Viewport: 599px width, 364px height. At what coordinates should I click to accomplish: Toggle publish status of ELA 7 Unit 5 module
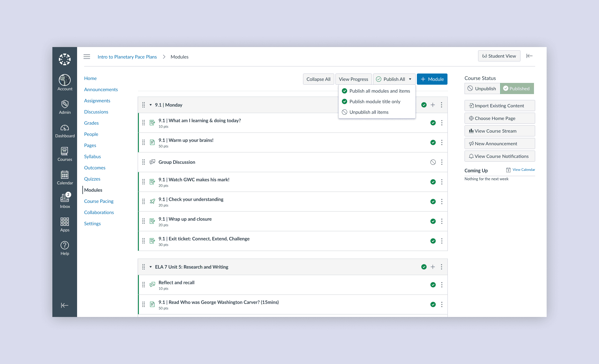[x=424, y=267]
